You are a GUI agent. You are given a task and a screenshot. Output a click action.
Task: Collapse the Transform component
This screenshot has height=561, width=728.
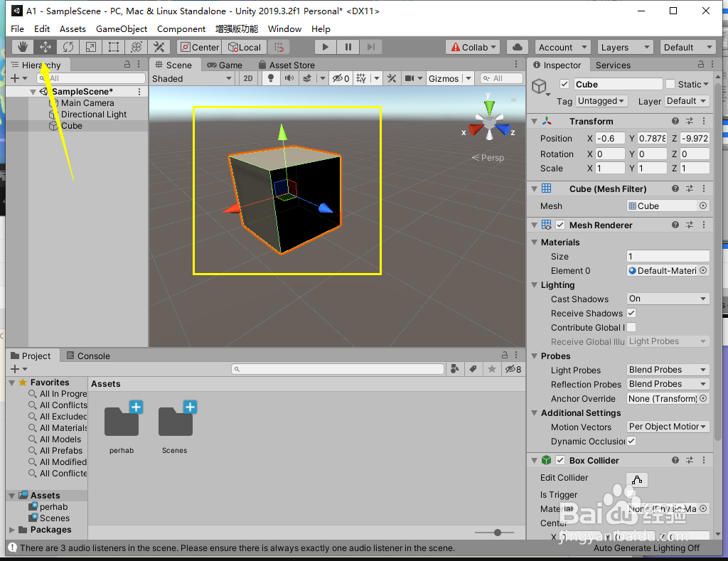tap(535, 121)
